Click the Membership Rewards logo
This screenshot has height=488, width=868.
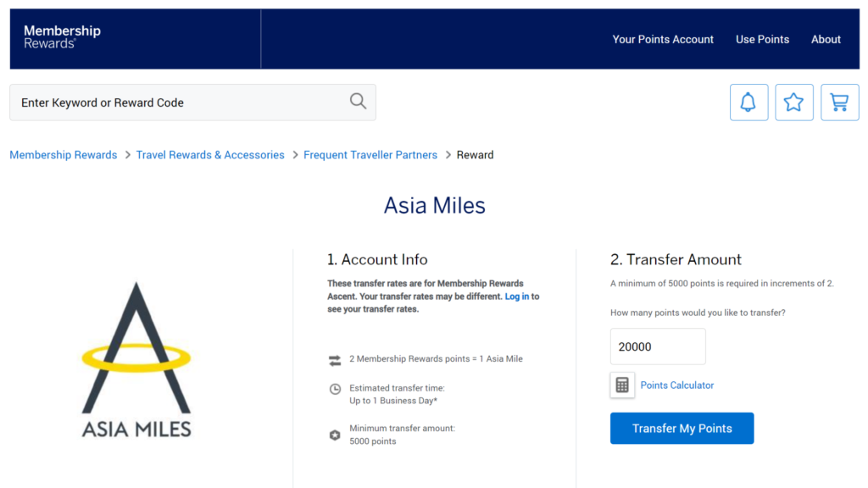click(x=62, y=36)
